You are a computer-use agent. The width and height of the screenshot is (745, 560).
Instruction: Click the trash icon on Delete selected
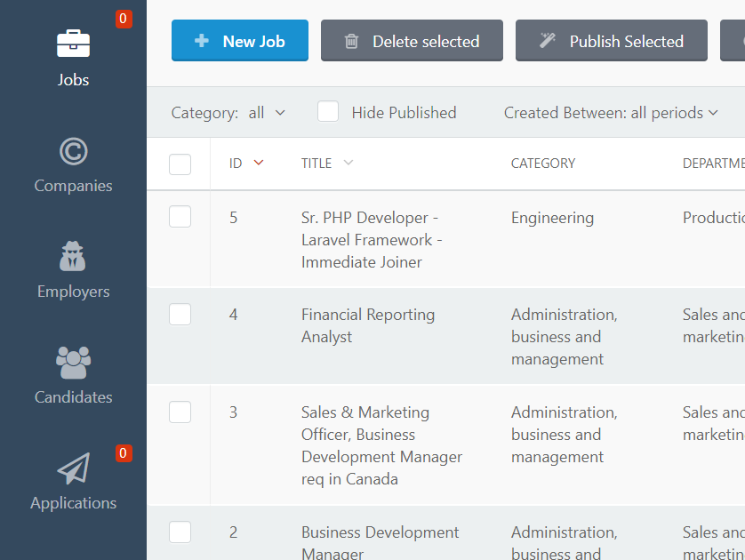351,41
